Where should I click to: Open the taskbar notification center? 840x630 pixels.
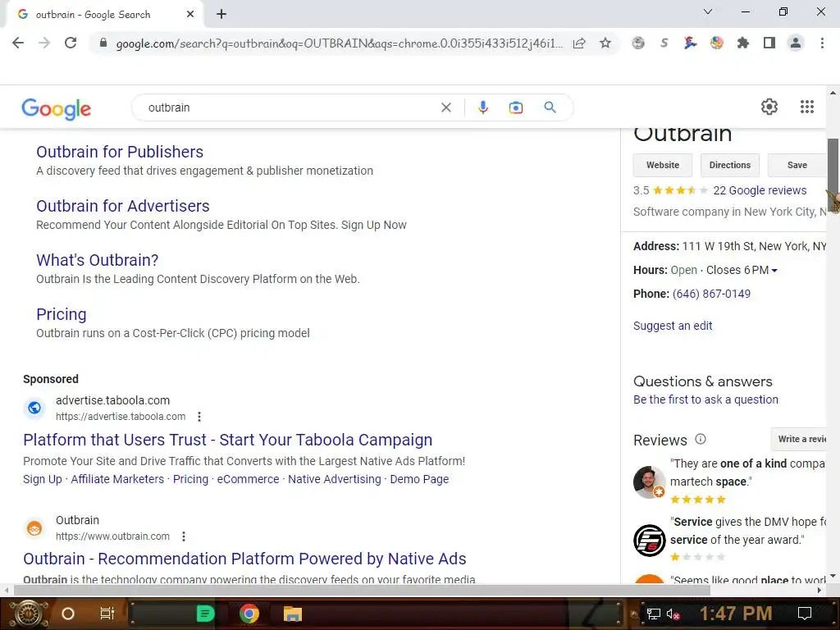(804, 614)
